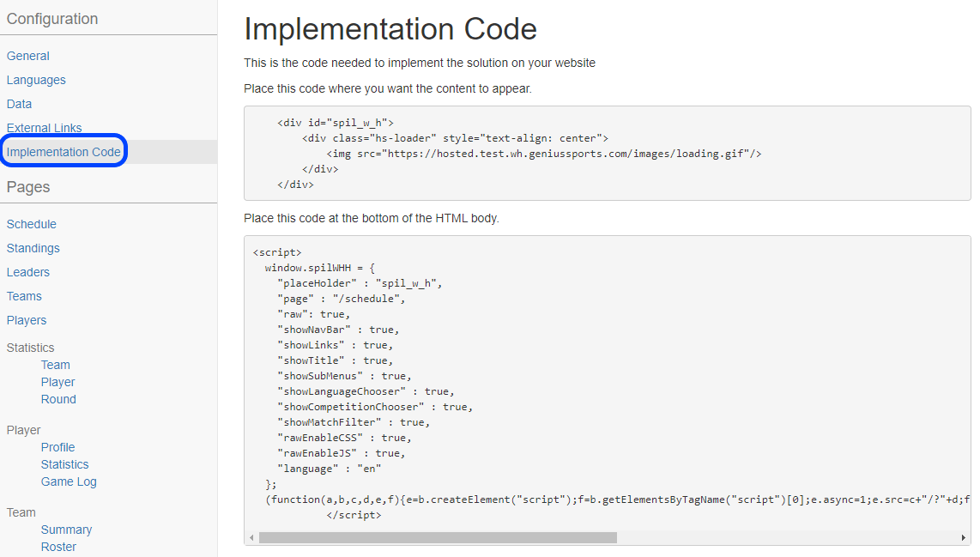This screenshot has width=980, height=557.
Task: Click the '"showMatchFilter" : true' line
Action: [x=354, y=422]
